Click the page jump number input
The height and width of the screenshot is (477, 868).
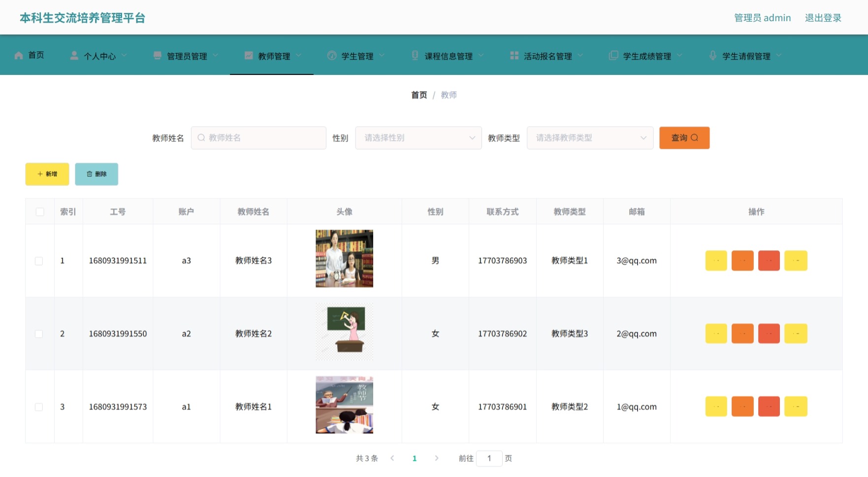click(489, 458)
